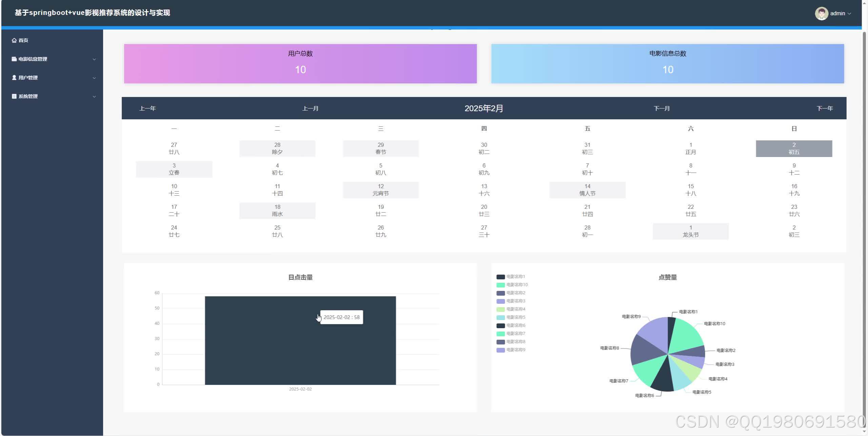Screen dimensions: 868x436
Task: Expand 用户管理 submenu arrow
Action: 94,78
